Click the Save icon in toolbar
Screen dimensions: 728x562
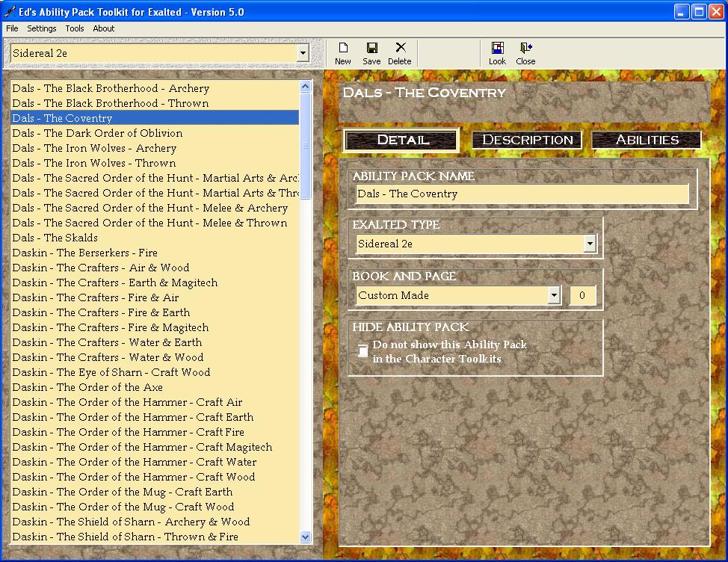371,49
